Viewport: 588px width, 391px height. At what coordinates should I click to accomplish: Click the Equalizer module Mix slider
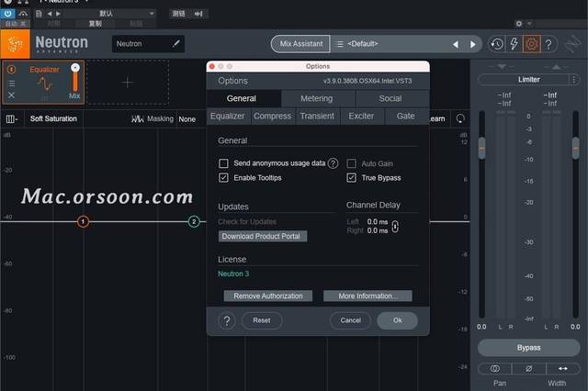(x=75, y=78)
